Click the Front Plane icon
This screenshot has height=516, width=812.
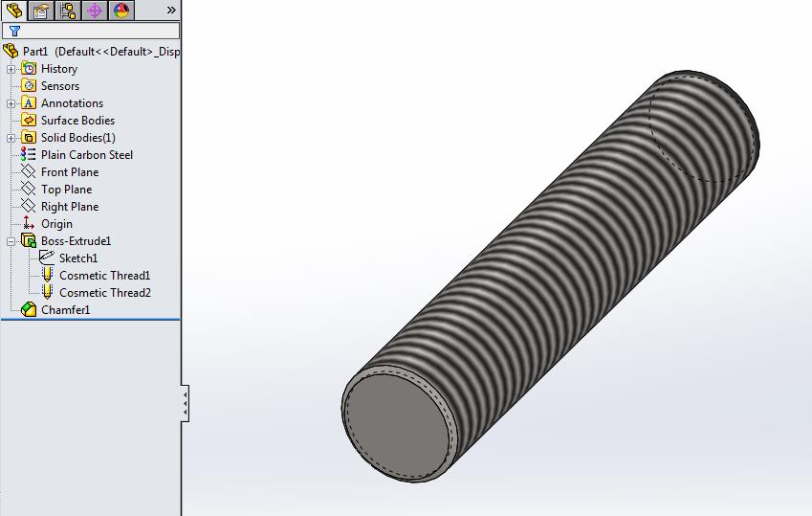click(29, 171)
